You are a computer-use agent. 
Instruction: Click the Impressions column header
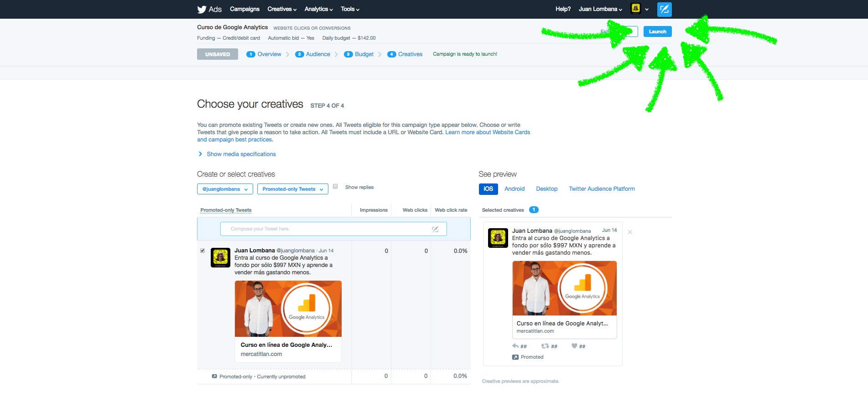point(374,210)
